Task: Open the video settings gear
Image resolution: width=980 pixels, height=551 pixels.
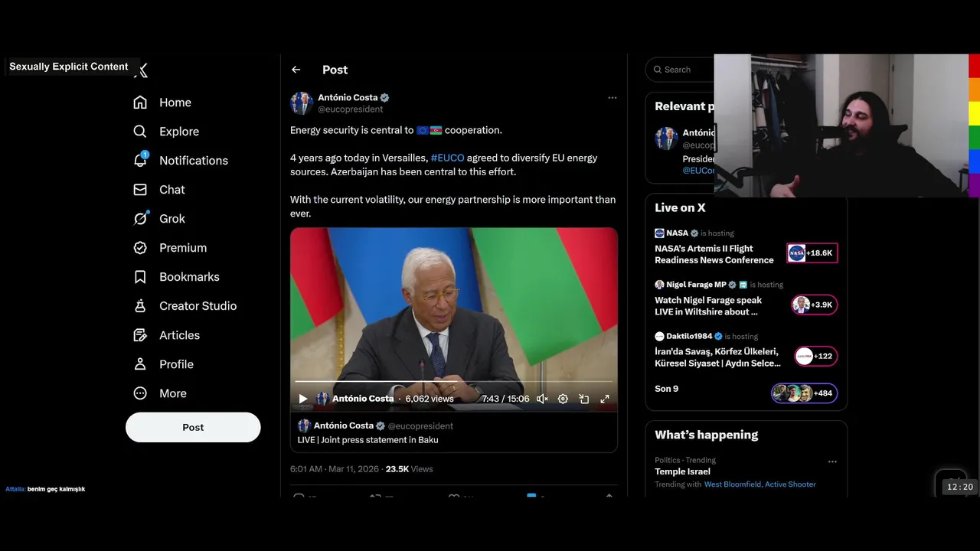Action: (x=563, y=399)
